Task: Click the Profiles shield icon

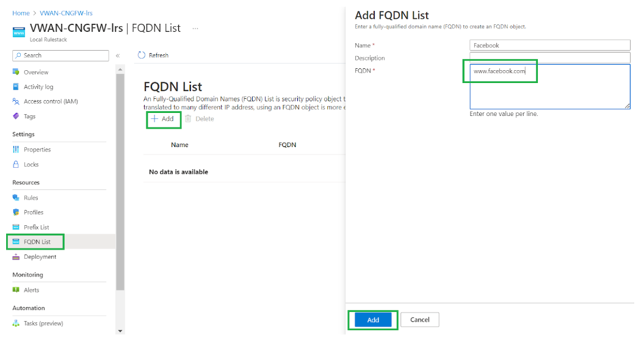Action: (x=16, y=212)
